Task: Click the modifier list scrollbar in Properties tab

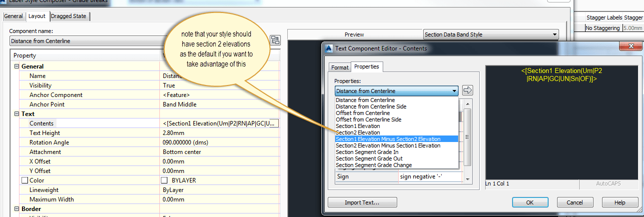Action: pos(467,136)
